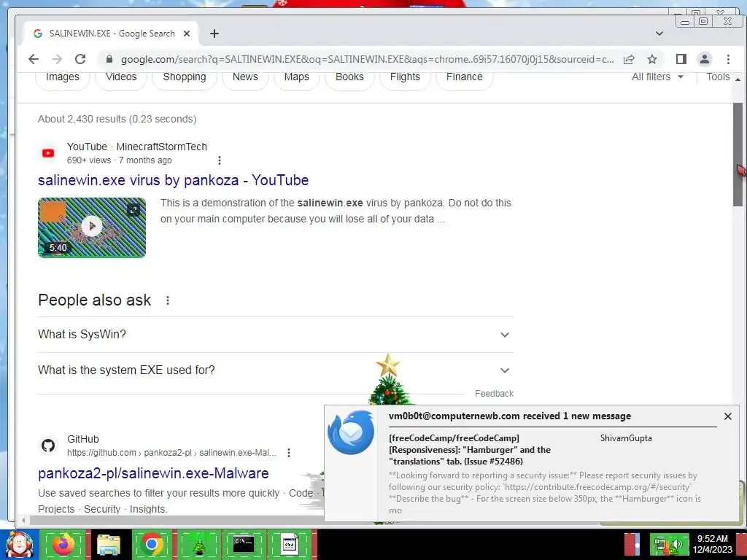The image size is (747, 560).
Task: Click the Thunderbird icon in notification
Action: (x=351, y=433)
